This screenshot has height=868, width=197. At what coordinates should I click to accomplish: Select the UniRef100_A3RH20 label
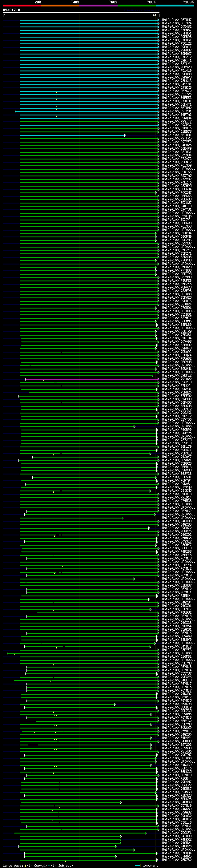(x=177, y=393)
